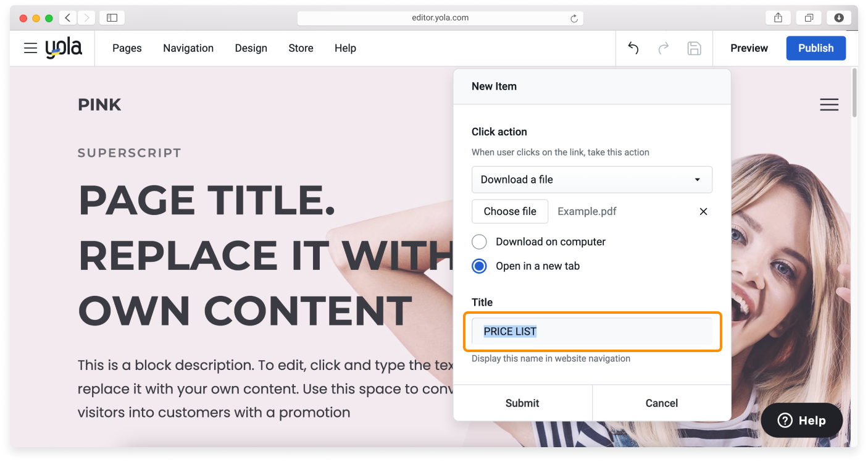Submit the New Item form
Screen dimensions: 868x462
(522, 403)
